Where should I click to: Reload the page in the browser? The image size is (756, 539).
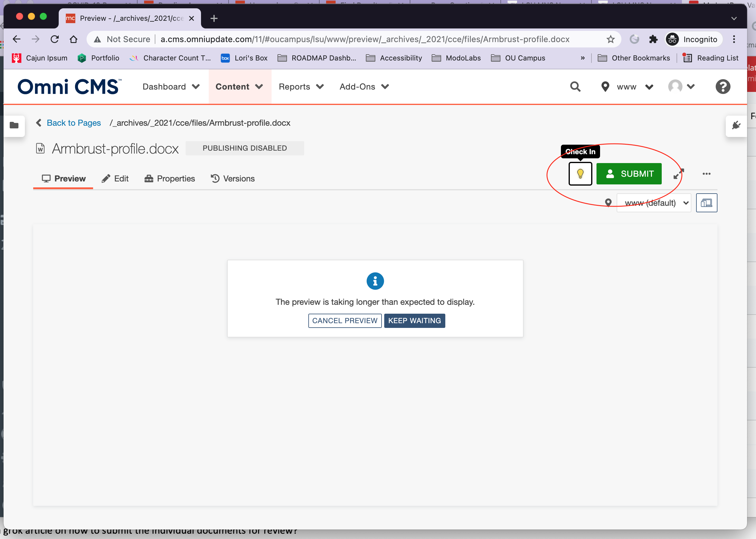(55, 39)
